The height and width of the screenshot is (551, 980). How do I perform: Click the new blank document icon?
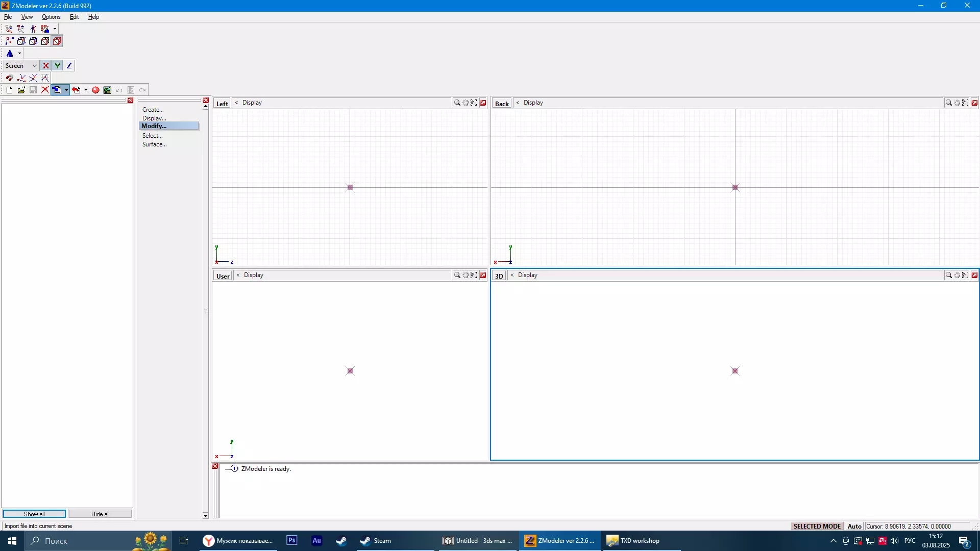tap(9, 90)
